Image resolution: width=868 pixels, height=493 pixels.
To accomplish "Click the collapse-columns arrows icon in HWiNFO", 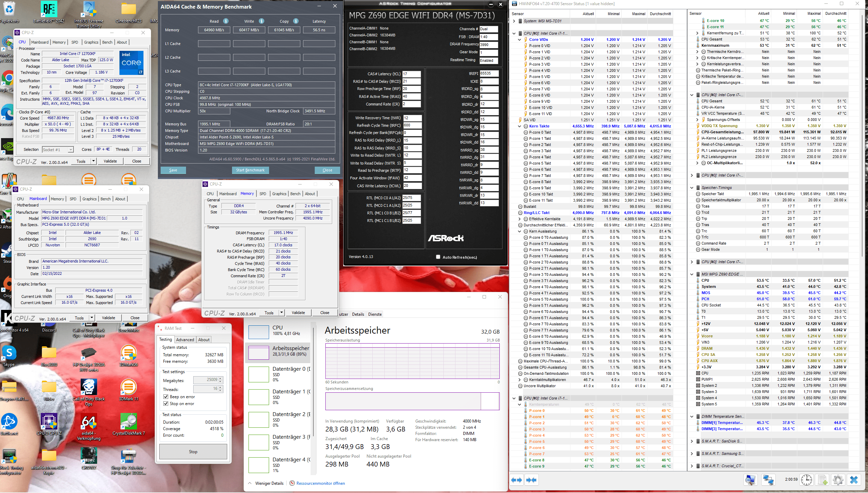I will pos(531,480).
